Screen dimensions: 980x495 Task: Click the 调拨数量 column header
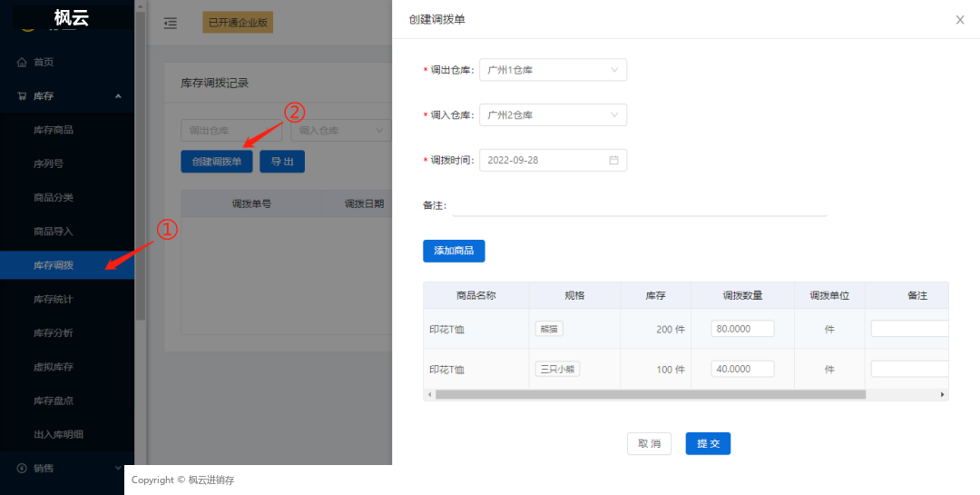(x=742, y=295)
